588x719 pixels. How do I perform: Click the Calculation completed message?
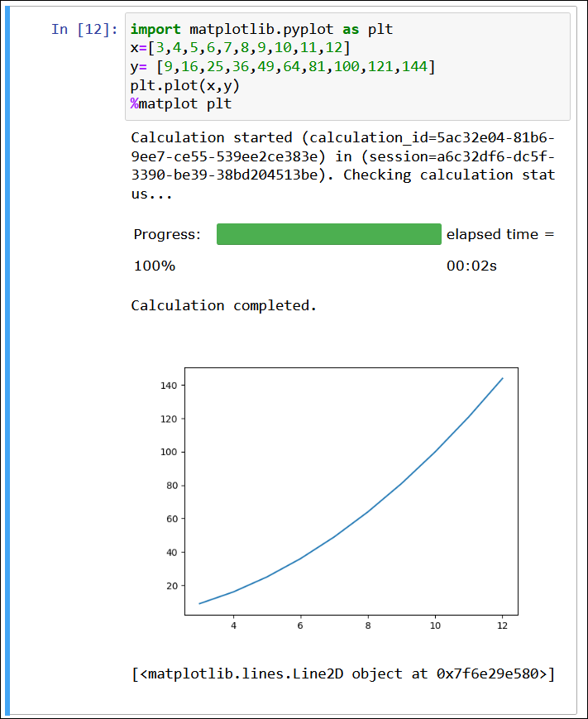[x=223, y=305]
